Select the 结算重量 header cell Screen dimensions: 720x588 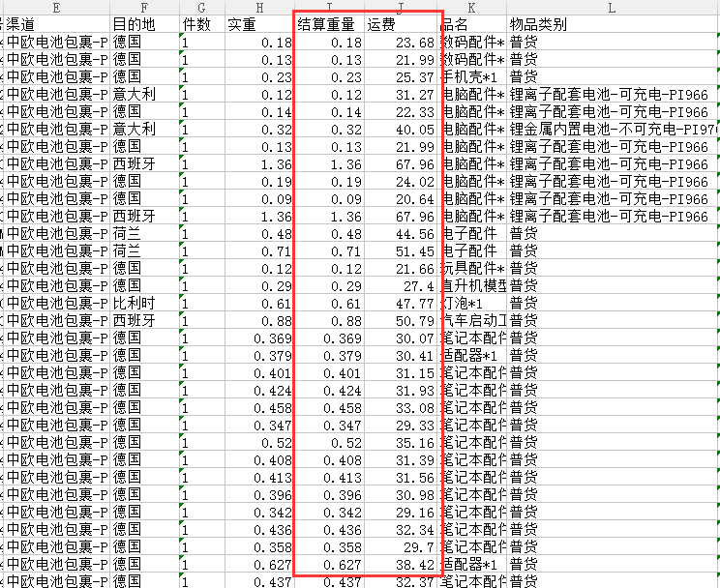click(x=326, y=24)
